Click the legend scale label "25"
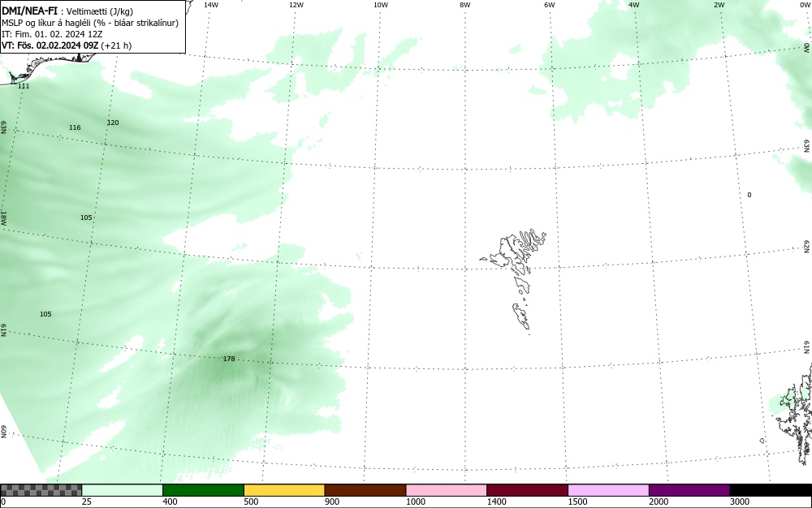Screen dimensions: 812x508 [x=87, y=502]
